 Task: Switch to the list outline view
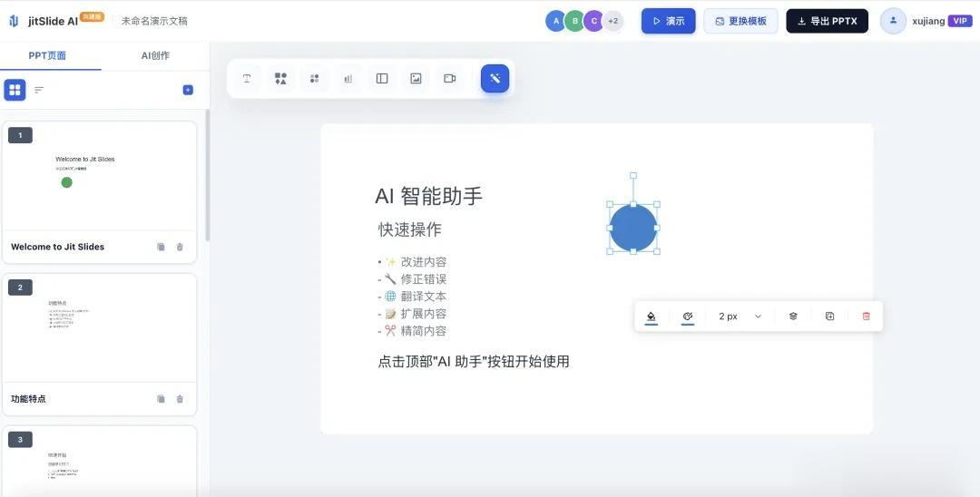click(x=39, y=90)
